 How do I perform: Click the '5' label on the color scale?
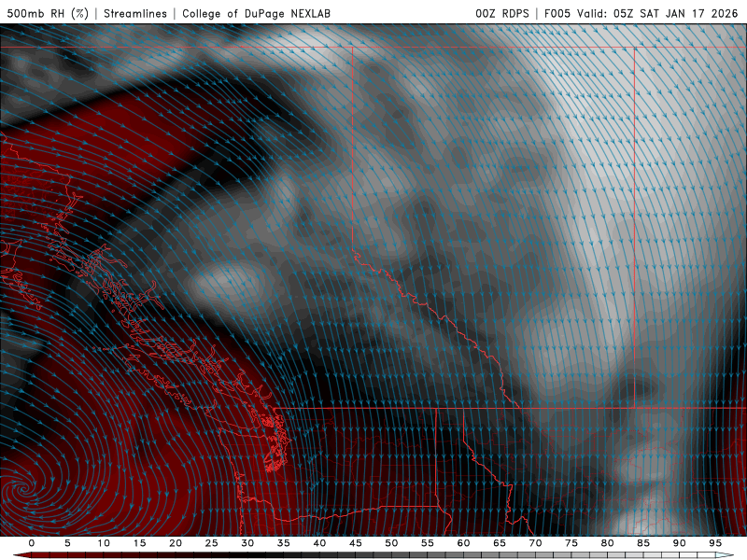(67, 543)
